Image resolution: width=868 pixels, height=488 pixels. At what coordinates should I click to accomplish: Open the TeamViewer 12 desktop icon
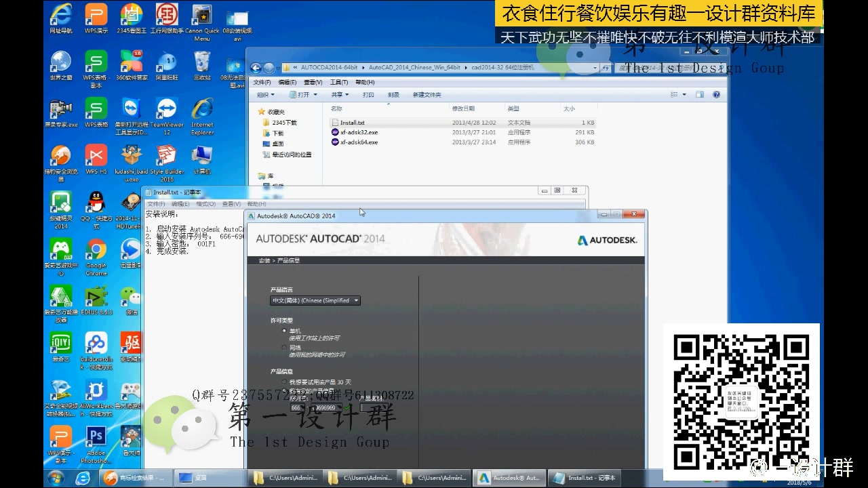(x=167, y=116)
